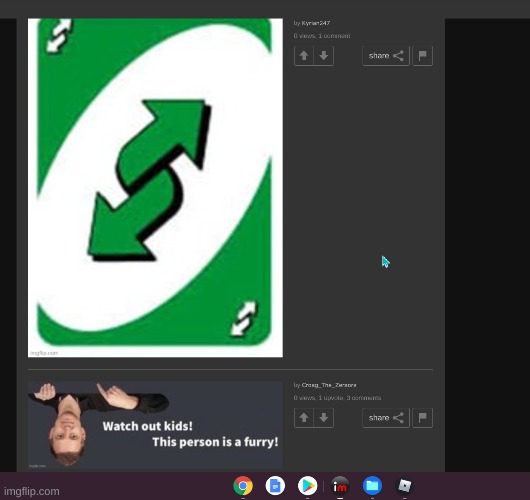Viewport: 530px width, 500px height.
Task: View '1 upvote, 3 comments' stats line
Action: tap(337, 398)
